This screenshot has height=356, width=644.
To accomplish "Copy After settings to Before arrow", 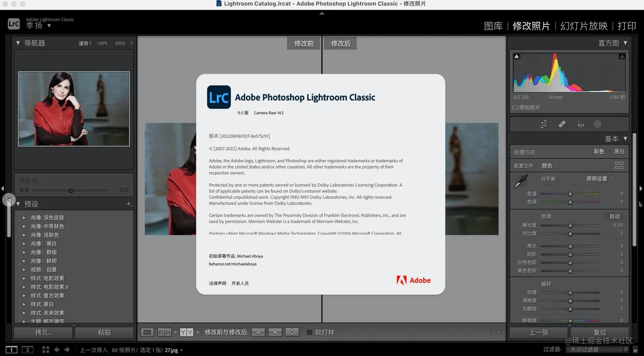I will click(275, 332).
